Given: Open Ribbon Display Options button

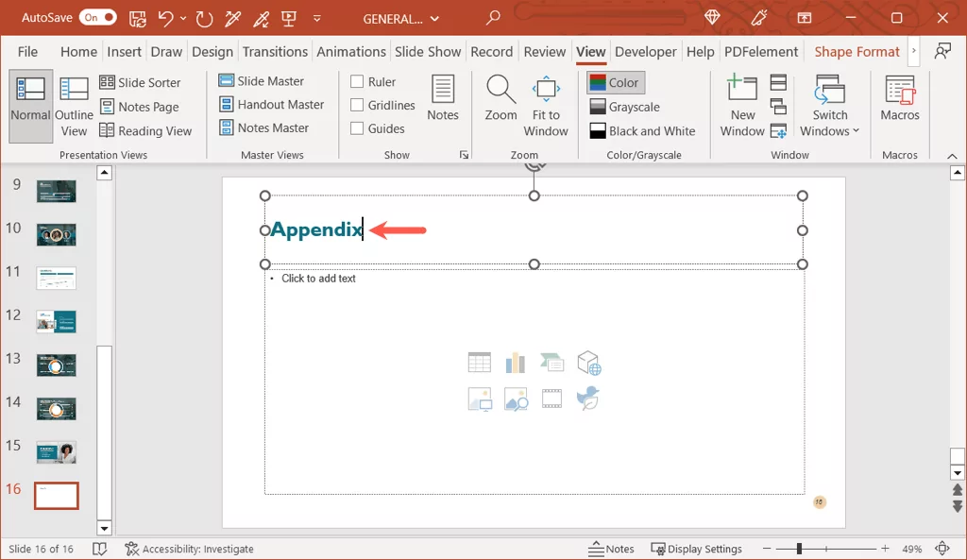Looking at the screenshot, I should tap(805, 18).
